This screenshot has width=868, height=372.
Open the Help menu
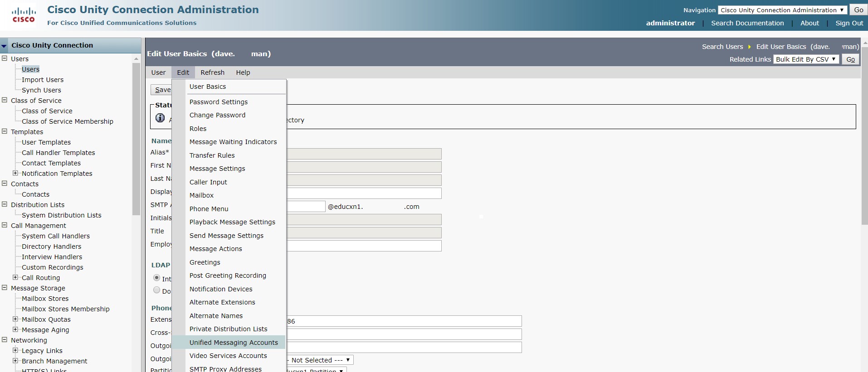[243, 72]
